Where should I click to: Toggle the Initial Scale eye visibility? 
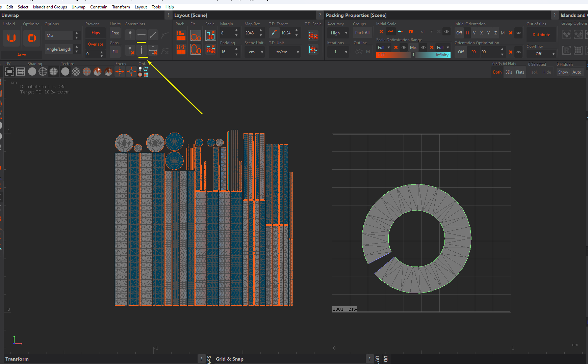[446, 32]
